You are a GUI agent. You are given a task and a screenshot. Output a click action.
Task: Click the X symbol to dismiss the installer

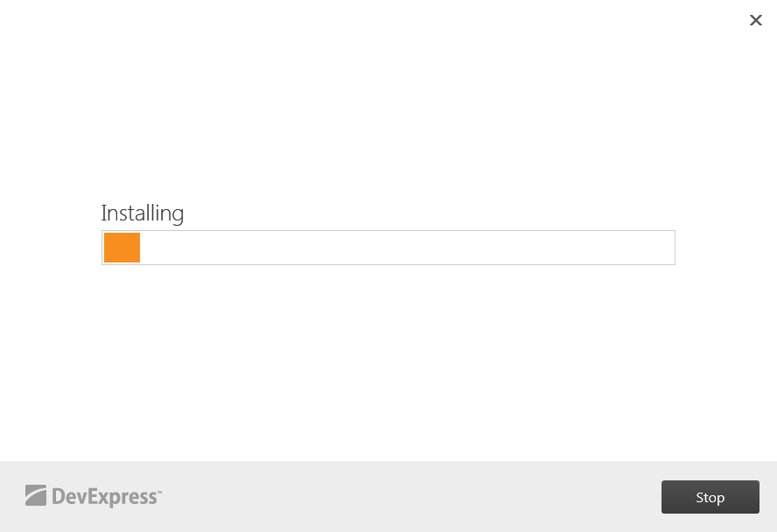(756, 20)
